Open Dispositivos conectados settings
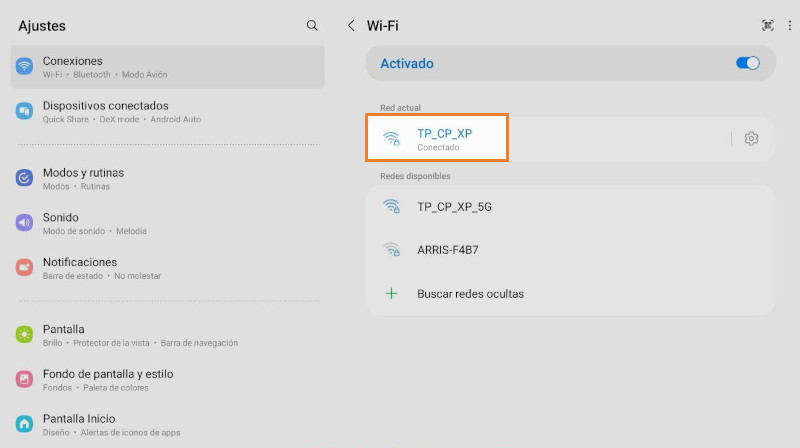This screenshot has width=800, height=448. [167, 111]
